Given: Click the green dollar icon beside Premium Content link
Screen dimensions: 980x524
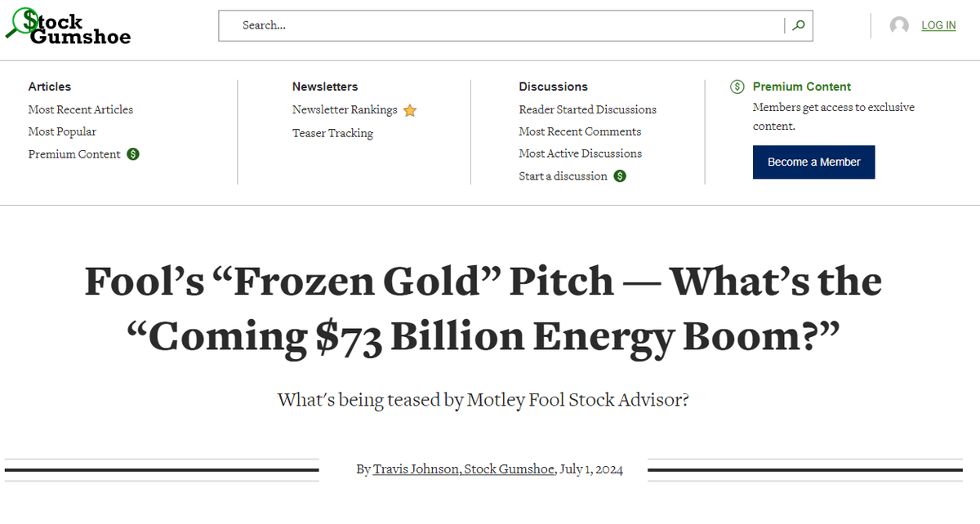Looking at the screenshot, I should click(x=133, y=154).
